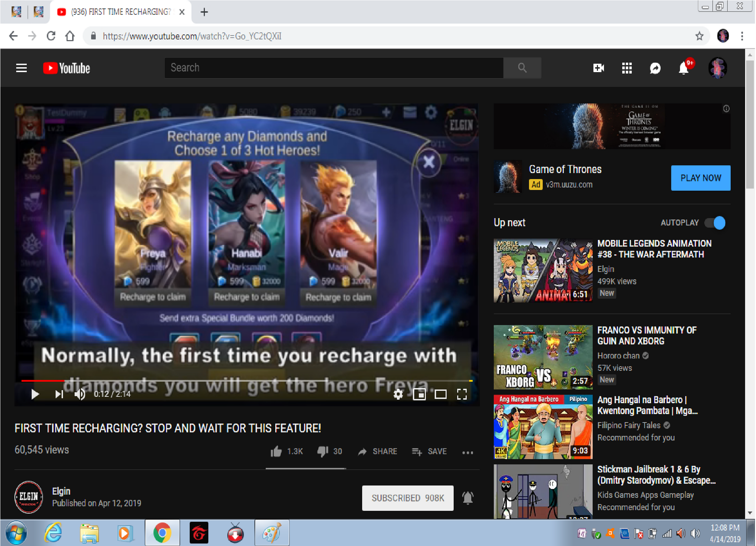Open the notifications bell with 9+ badge
Viewport: 756px width, 546px height.
[684, 68]
